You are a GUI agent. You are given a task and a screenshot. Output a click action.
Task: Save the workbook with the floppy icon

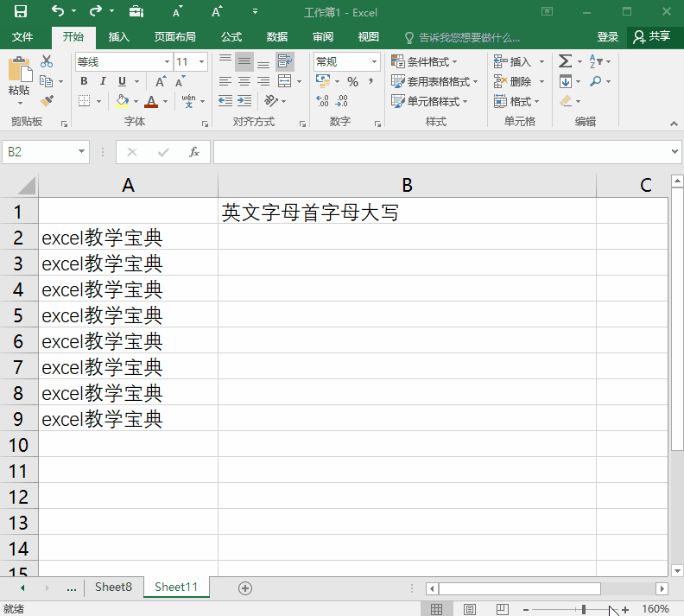[21, 11]
